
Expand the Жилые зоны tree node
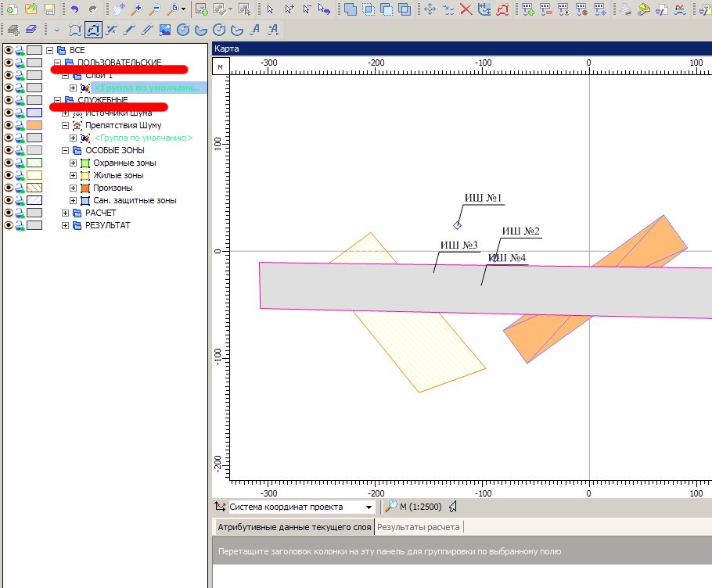coord(74,175)
